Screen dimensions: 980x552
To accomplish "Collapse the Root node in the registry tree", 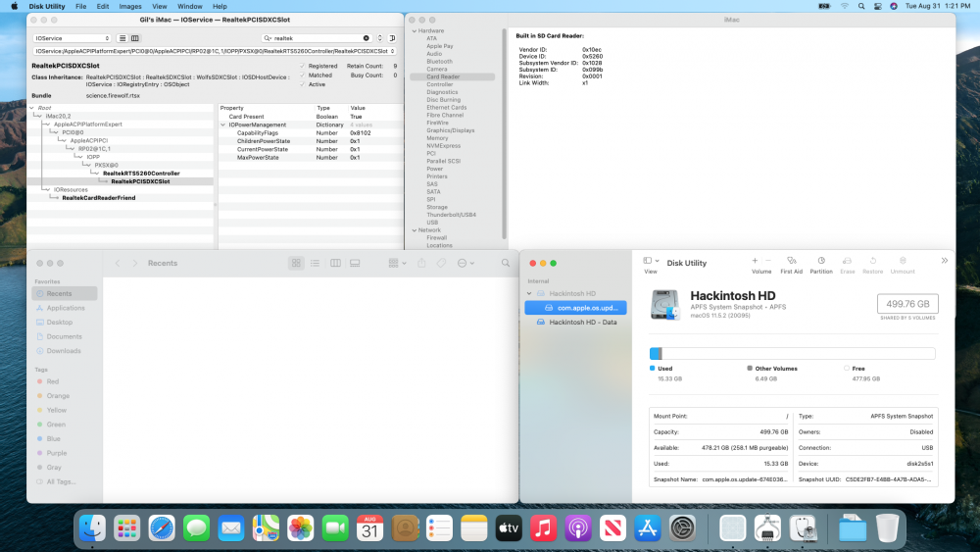I will click(x=32, y=108).
